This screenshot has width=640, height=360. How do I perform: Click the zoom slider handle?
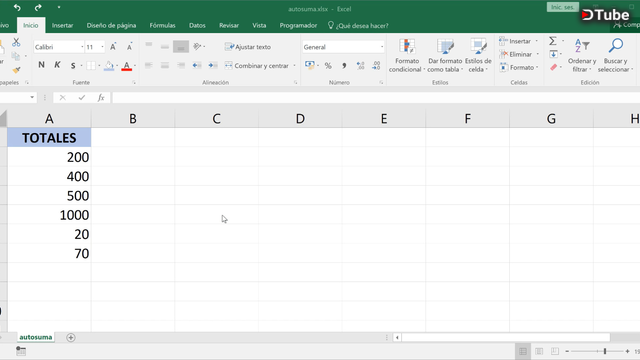[x=605, y=351]
